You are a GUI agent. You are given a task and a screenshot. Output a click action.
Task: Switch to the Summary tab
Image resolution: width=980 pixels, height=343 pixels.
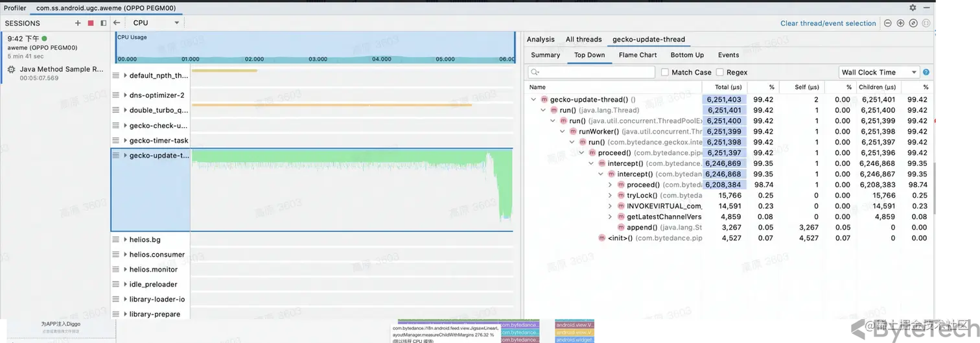(545, 55)
